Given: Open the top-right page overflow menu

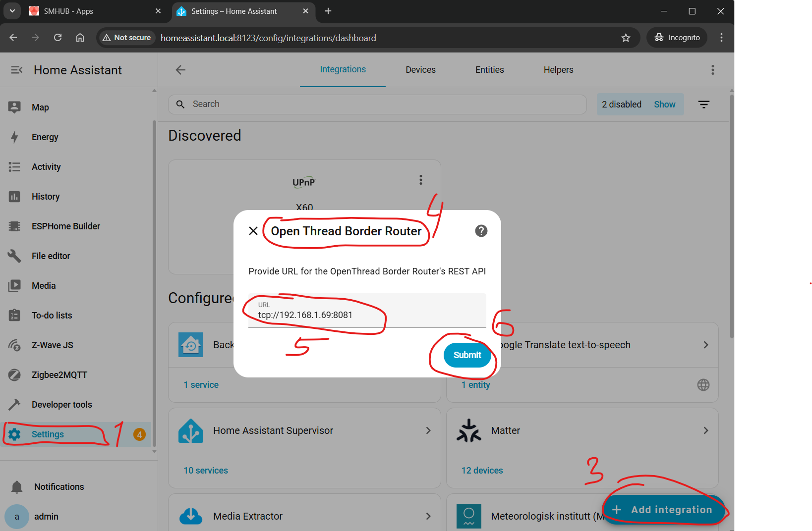Looking at the screenshot, I should pos(712,70).
